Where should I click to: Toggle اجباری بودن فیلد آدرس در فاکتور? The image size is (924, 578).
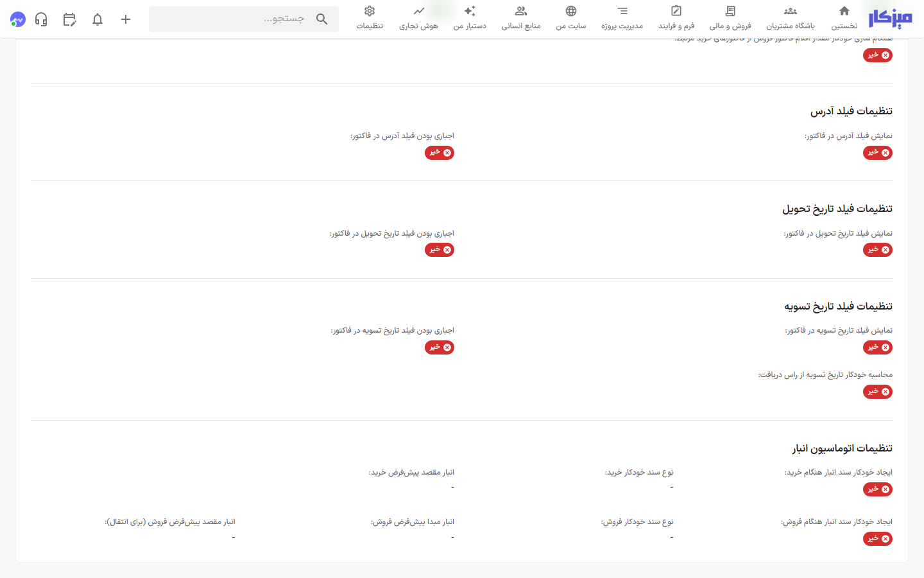pyautogui.click(x=440, y=153)
